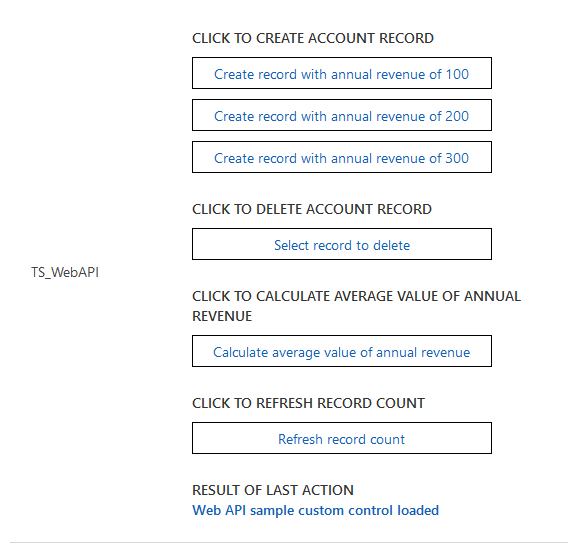The height and width of the screenshot is (545, 575).
Task: Create record with annual revenue of 300
Action: point(342,157)
